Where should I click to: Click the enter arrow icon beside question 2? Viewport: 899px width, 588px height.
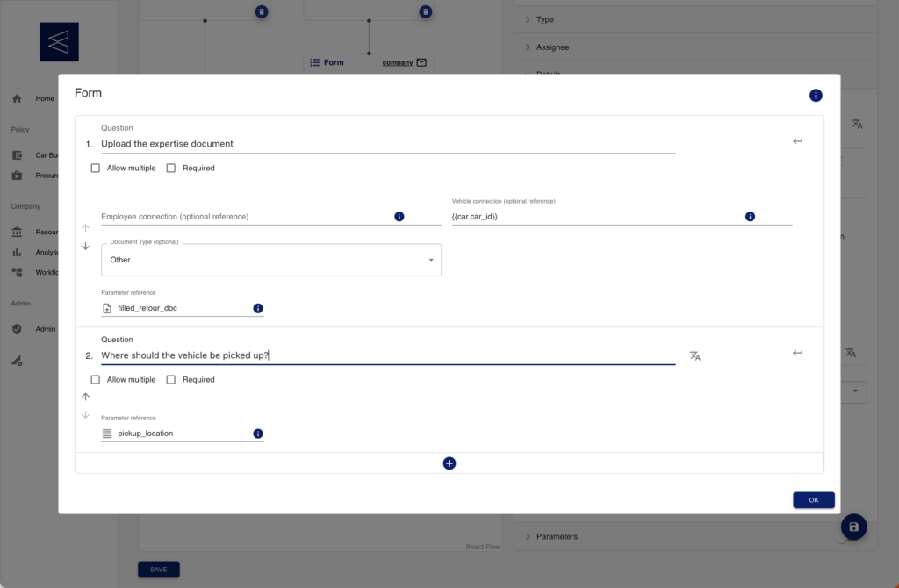tap(797, 353)
